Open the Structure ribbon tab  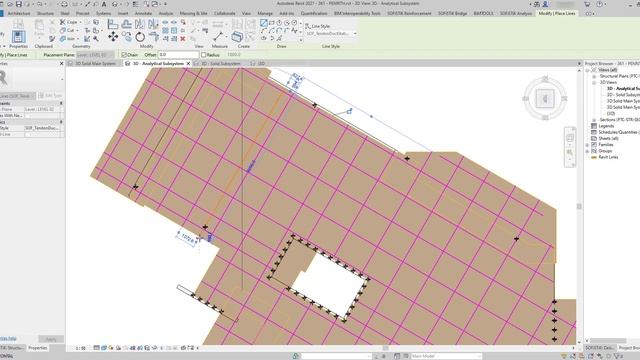point(45,13)
